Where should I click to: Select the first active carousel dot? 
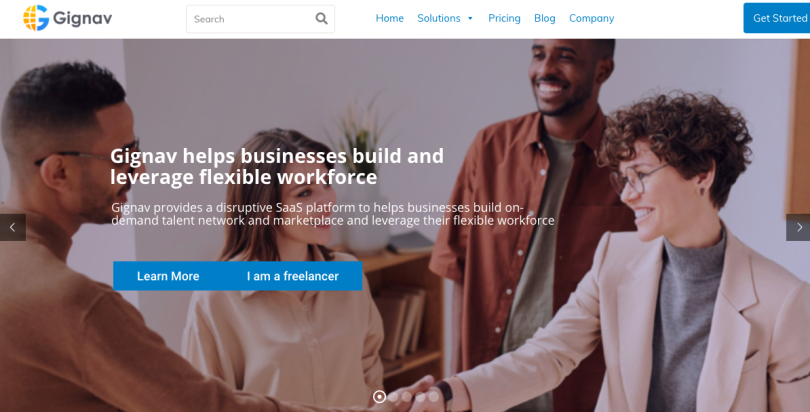pyautogui.click(x=379, y=397)
